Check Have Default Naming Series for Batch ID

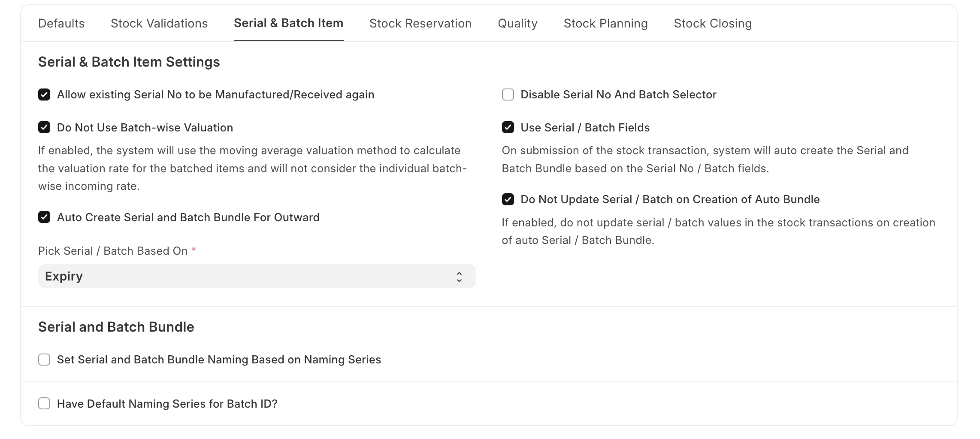44,404
